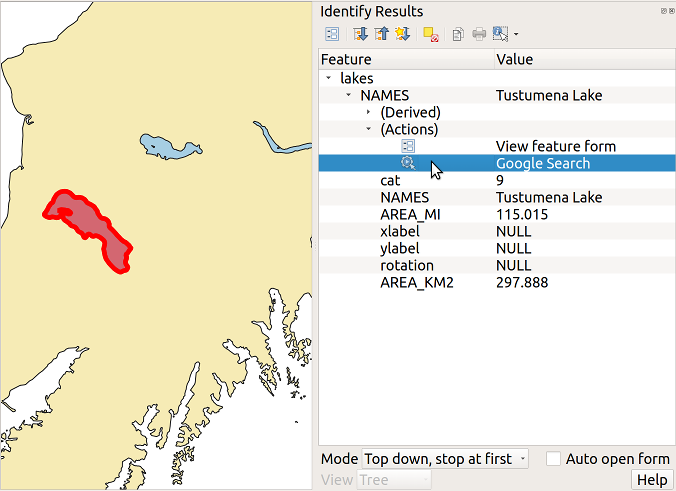The image size is (676, 491).
Task: Click the Clear Results toolbar icon
Action: click(430, 34)
